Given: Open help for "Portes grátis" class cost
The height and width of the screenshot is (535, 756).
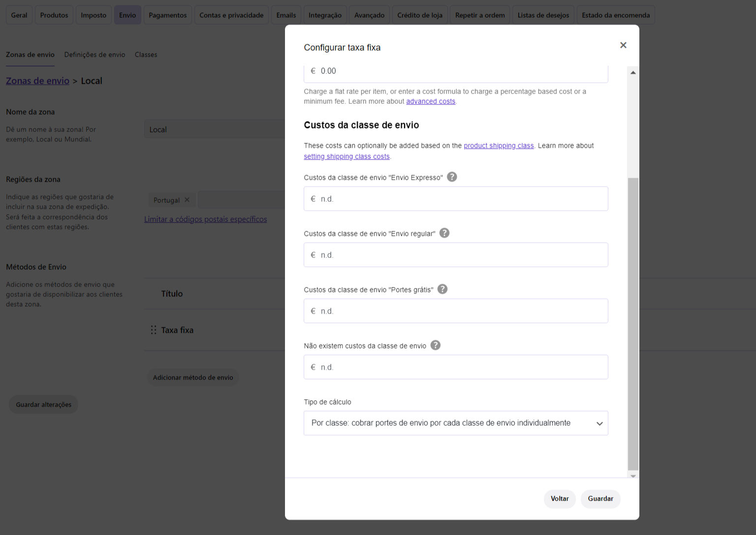Looking at the screenshot, I should tap(442, 289).
